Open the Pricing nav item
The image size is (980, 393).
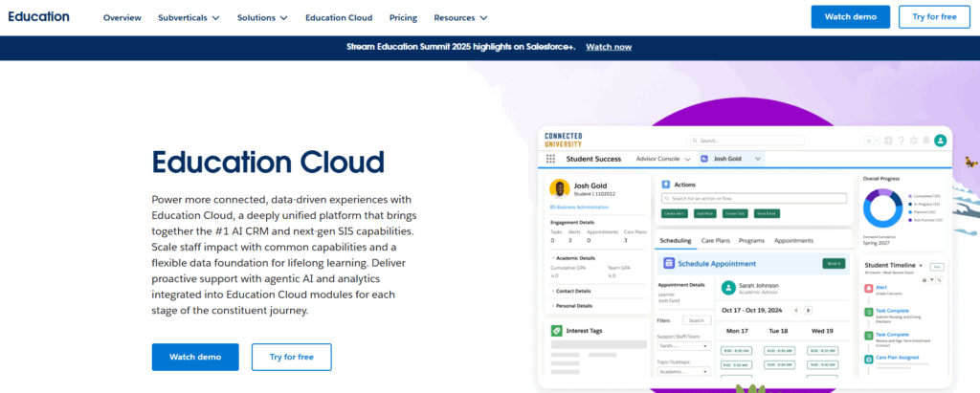[x=403, y=17]
